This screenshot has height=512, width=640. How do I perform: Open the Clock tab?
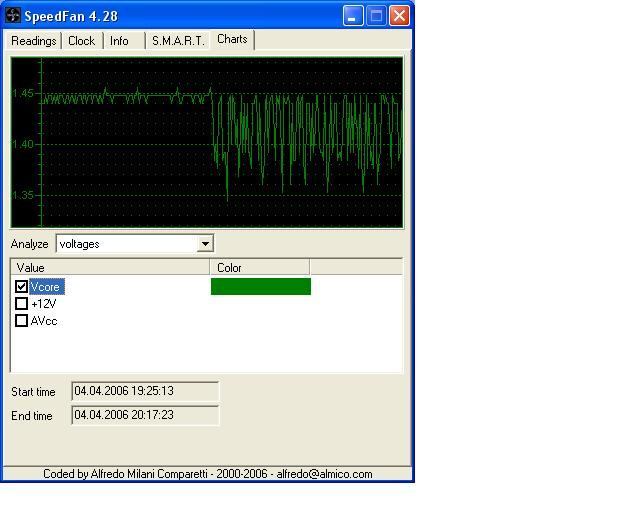point(82,41)
